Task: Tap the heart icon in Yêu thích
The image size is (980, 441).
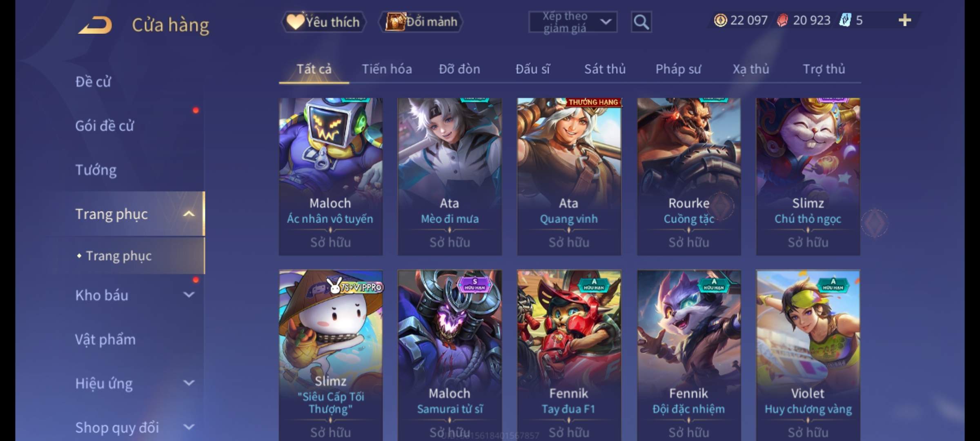Action: (x=295, y=22)
